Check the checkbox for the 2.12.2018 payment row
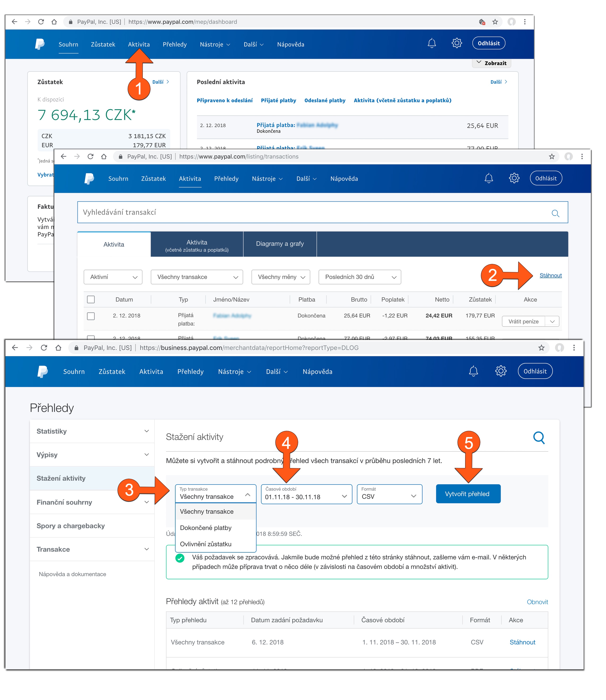This screenshot has height=700, width=606. coord(91,316)
